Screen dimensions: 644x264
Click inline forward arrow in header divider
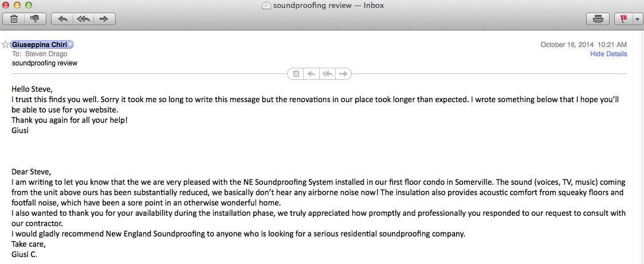tap(343, 73)
